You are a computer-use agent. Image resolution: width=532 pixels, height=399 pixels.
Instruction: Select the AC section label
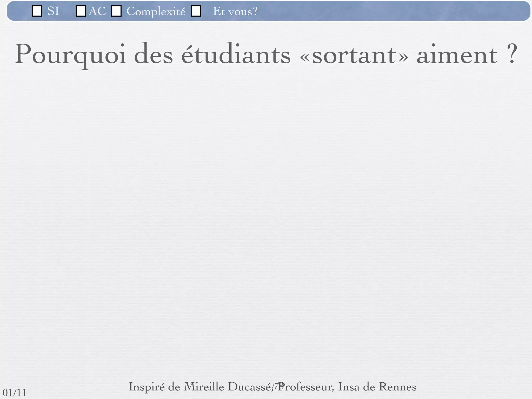[x=97, y=11]
